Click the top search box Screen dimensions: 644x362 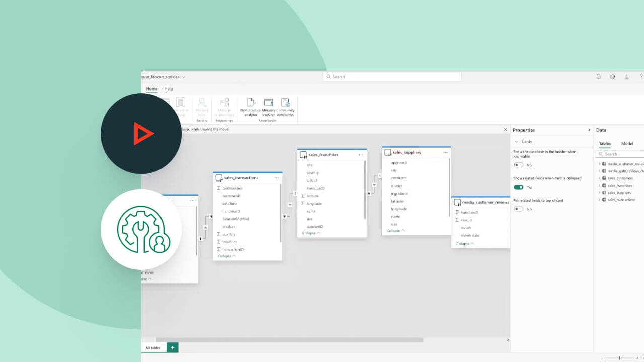click(392, 77)
